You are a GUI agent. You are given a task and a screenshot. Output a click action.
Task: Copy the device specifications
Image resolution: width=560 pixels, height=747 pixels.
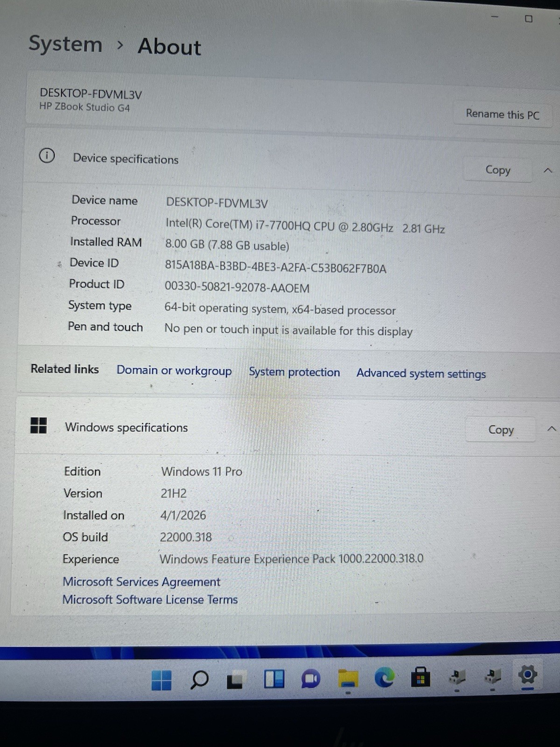point(498,170)
